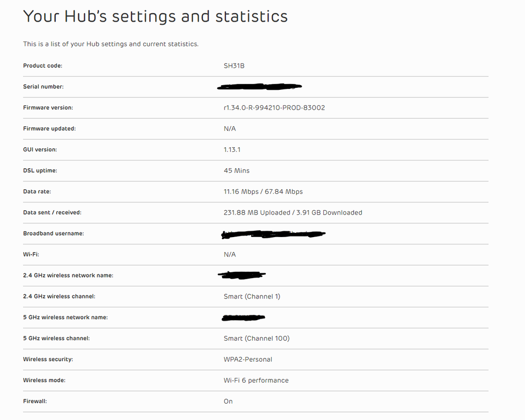Viewport: 525px width, 420px height.
Task: Click the data uploaded and downloaded value
Action: pyautogui.click(x=293, y=213)
